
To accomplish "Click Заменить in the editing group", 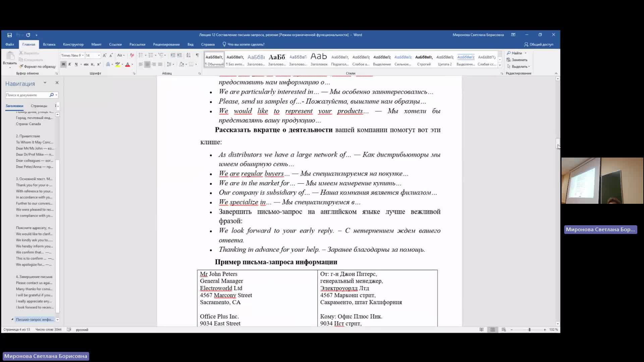I will click(517, 60).
